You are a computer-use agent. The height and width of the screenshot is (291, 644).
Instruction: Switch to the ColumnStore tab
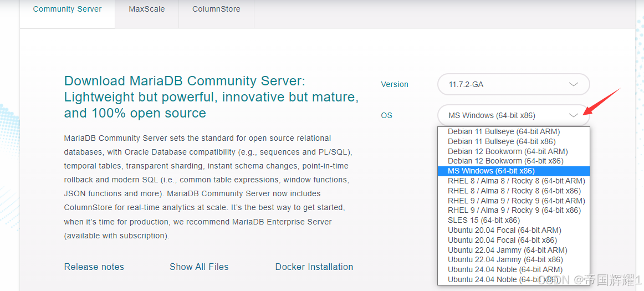217,9
